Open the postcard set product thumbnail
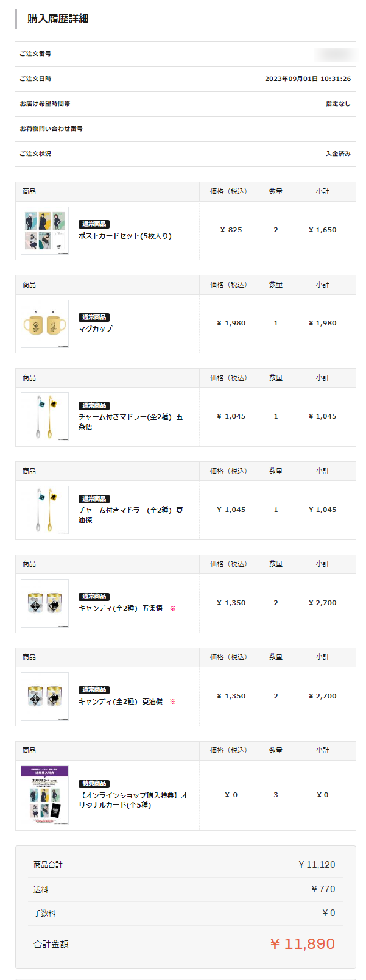 44,230
